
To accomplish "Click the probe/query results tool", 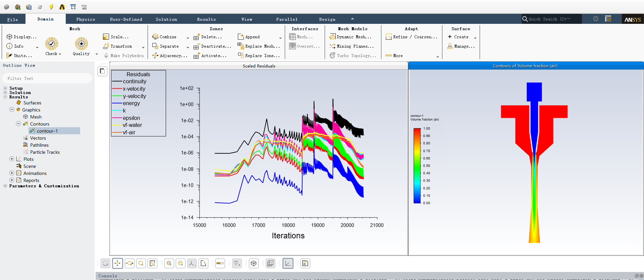I will [153, 264].
